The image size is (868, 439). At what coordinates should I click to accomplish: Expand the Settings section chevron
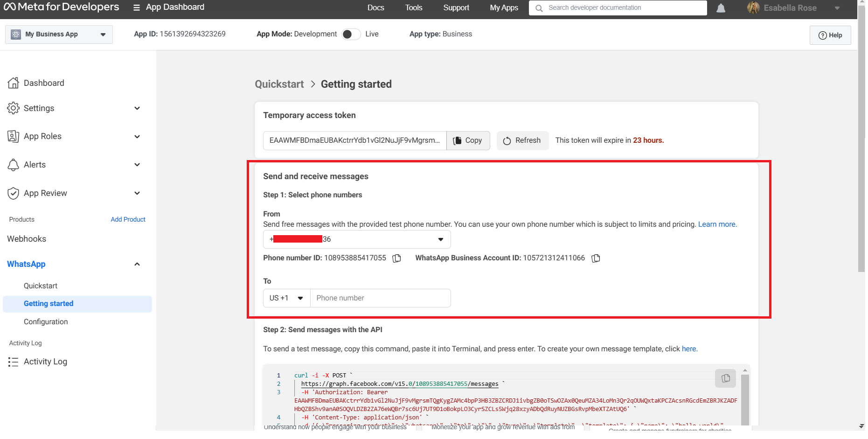[x=137, y=108]
